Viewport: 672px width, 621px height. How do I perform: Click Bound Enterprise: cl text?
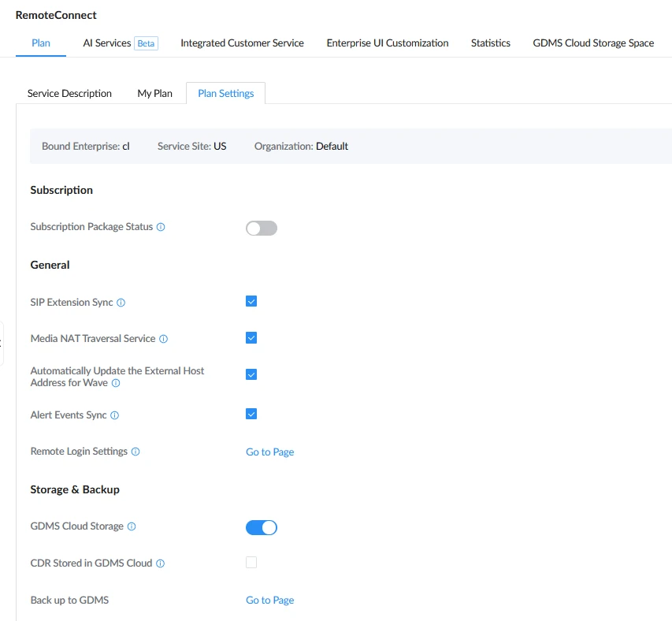tap(86, 146)
